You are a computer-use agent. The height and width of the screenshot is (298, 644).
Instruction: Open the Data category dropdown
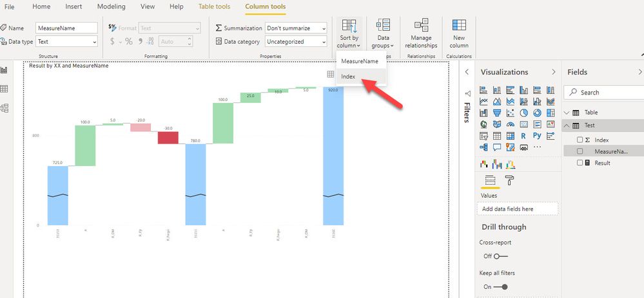[296, 41]
